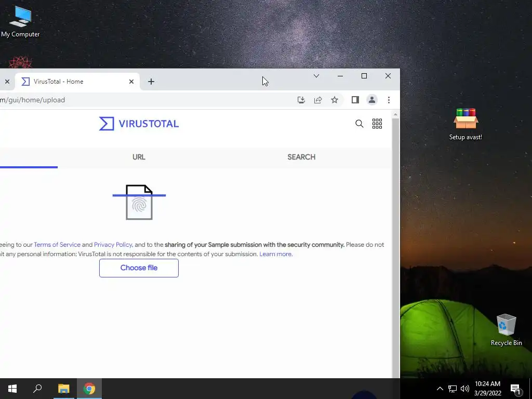The height and width of the screenshot is (399, 532).
Task: Click the Choose file button
Action: click(x=139, y=268)
